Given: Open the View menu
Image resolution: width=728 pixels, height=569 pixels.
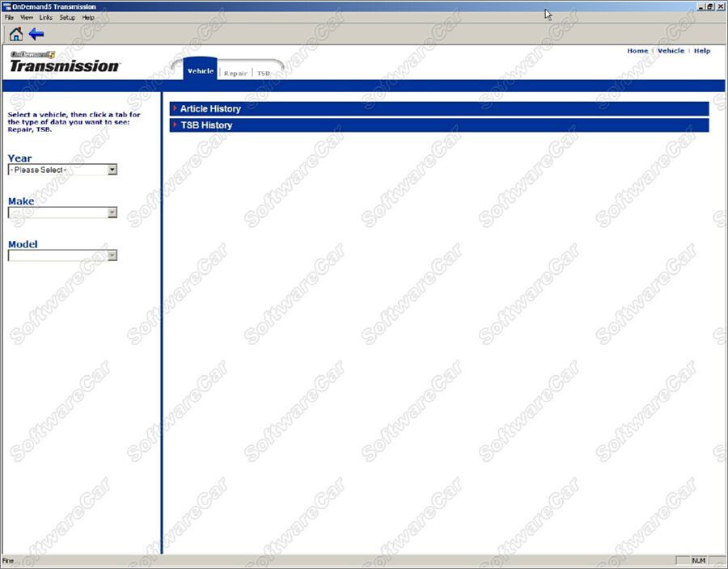Looking at the screenshot, I should tap(27, 17).
